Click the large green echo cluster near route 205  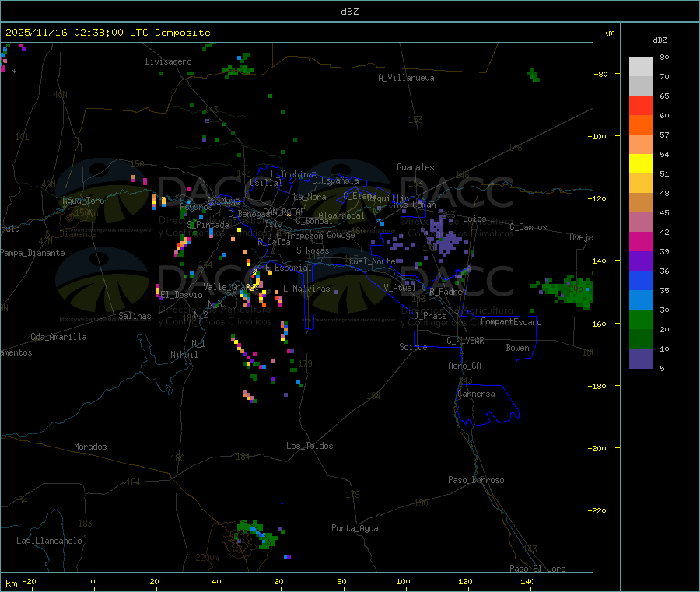(567, 290)
